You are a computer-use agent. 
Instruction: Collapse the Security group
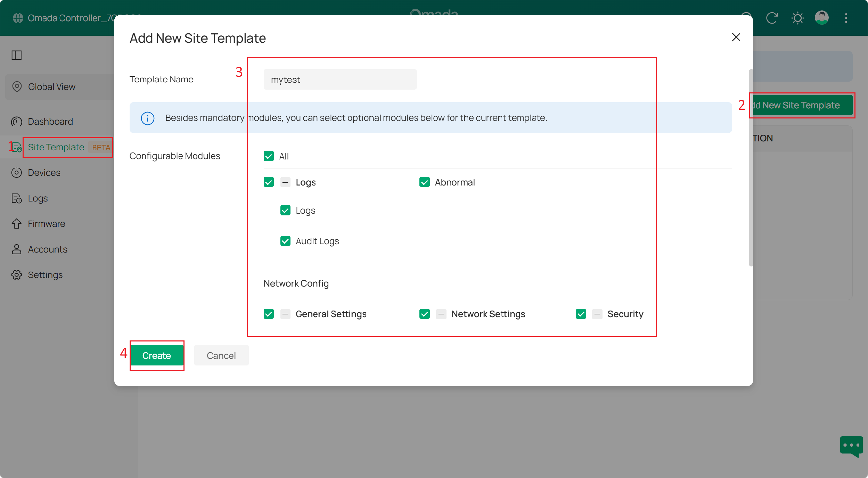[x=597, y=314]
